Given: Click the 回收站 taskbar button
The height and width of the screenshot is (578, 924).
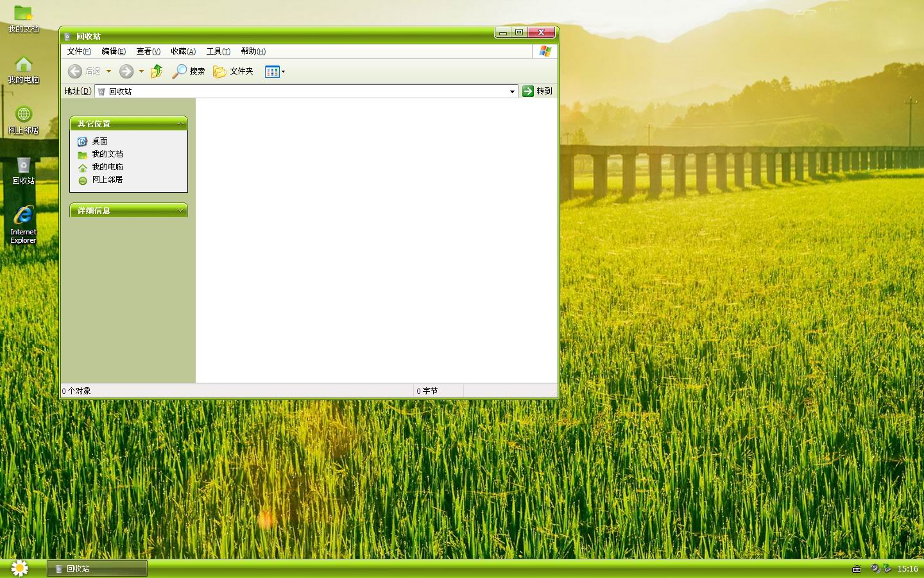Looking at the screenshot, I should pyautogui.click(x=97, y=568).
